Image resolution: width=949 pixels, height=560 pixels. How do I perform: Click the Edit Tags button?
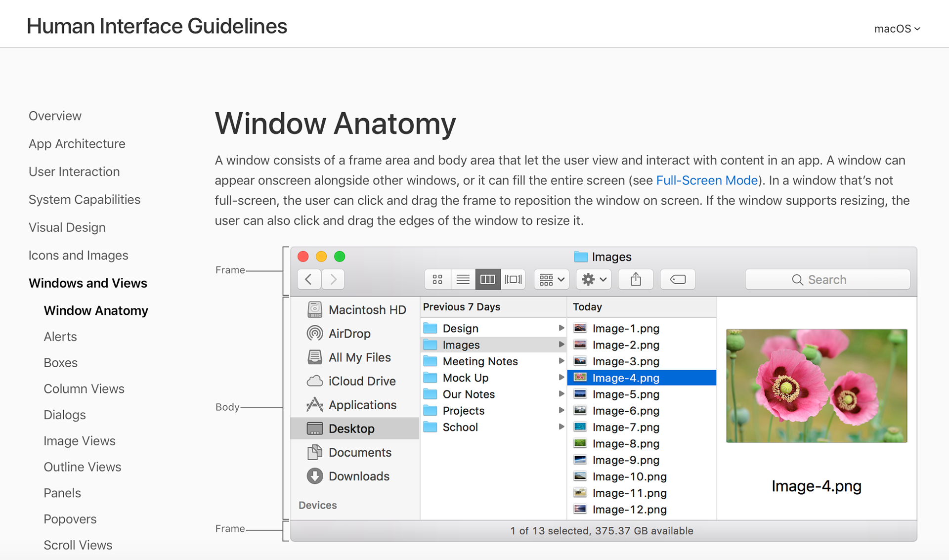[x=678, y=279]
